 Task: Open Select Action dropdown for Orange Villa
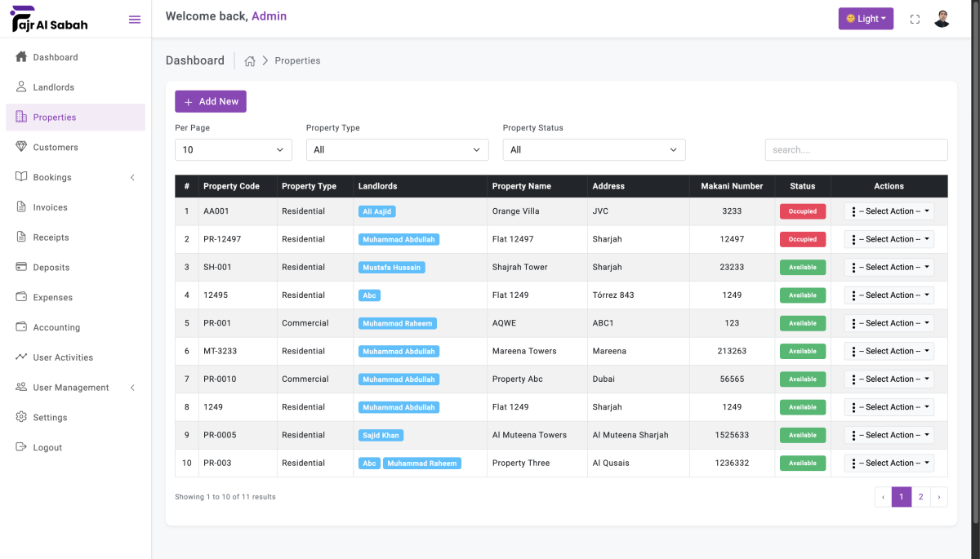889,211
